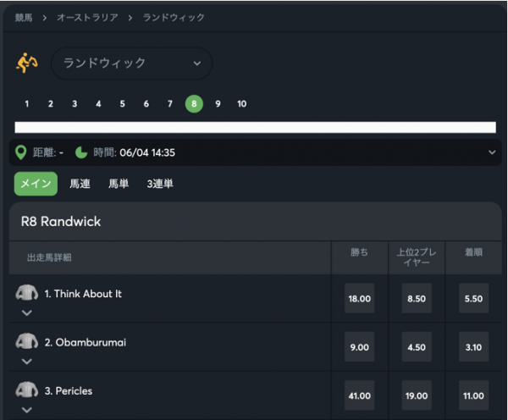Viewport: 508px width, 420px height.
Task: Click the 距離 distance label
Action: 44,152
